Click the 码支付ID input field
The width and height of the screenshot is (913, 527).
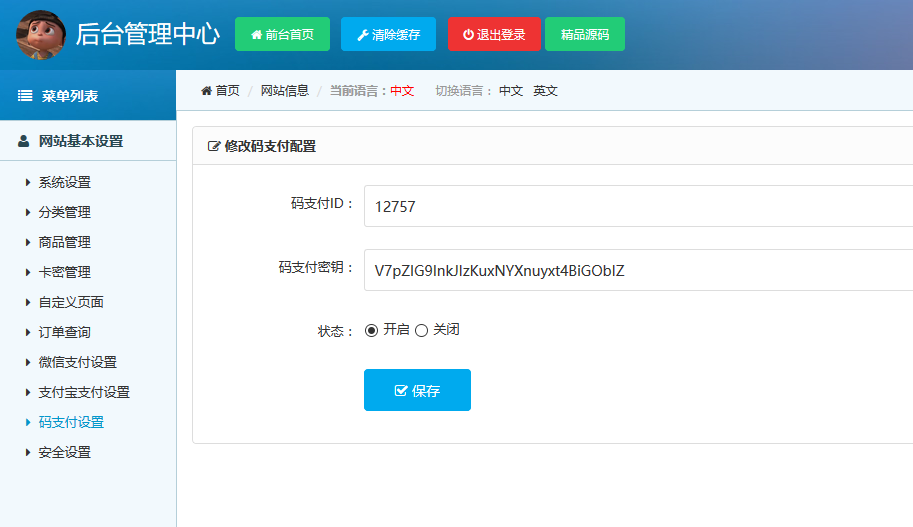(x=638, y=207)
